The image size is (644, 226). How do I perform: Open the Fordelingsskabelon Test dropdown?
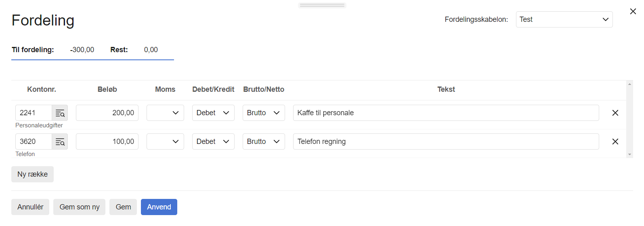pyautogui.click(x=564, y=19)
